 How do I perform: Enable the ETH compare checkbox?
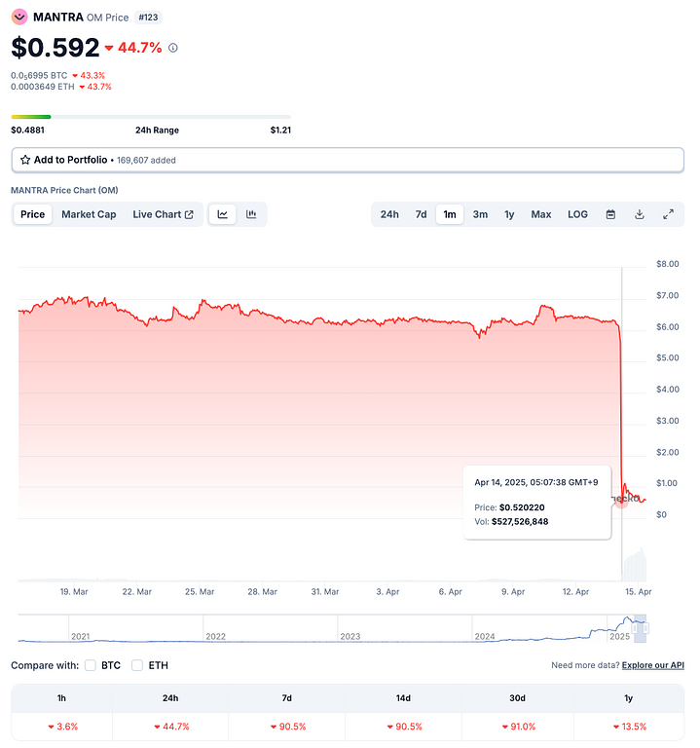(x=137, y=665)
